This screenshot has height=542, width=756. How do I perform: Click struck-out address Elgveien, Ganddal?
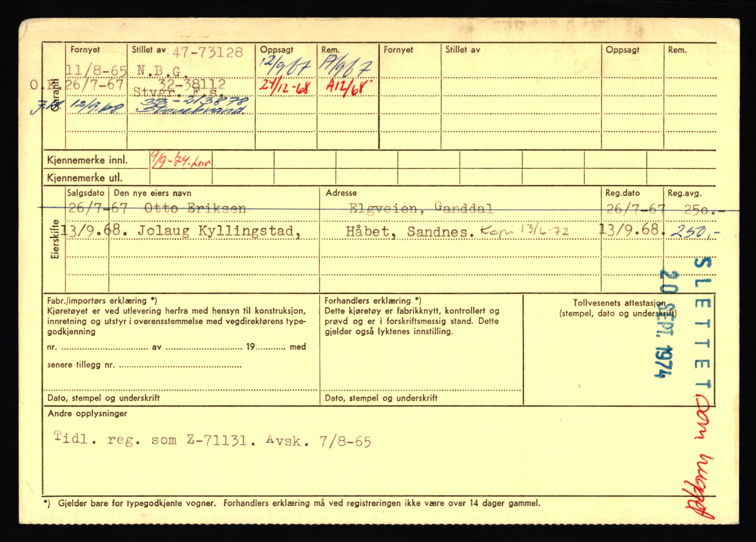(x=421, y=209)
